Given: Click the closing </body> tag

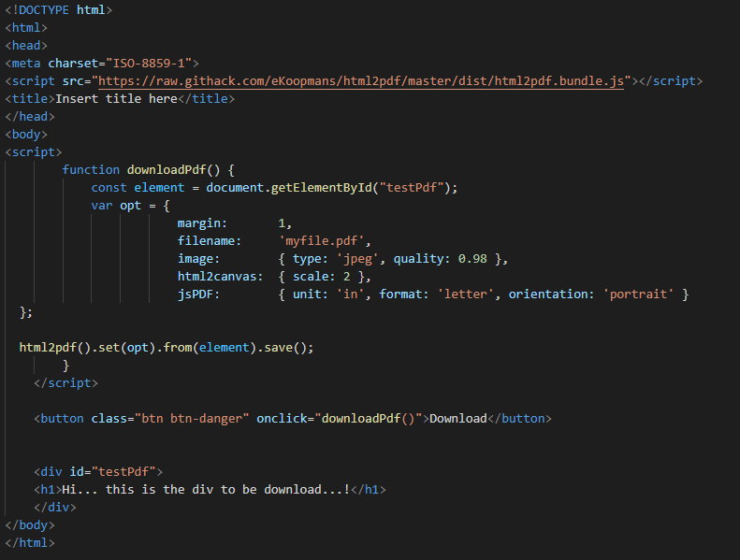Looking at the screenshot, I should 30,525.
